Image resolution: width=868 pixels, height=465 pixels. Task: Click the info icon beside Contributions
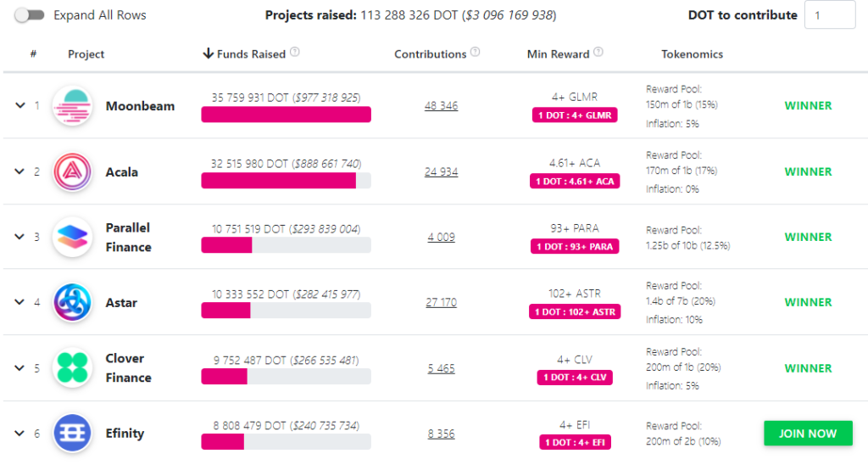476,53
